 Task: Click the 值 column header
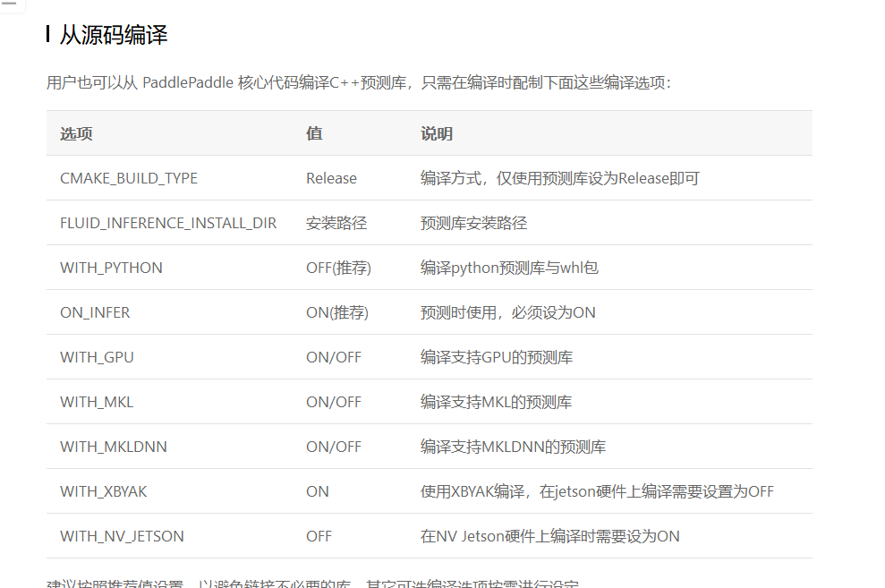click(314, 133)
